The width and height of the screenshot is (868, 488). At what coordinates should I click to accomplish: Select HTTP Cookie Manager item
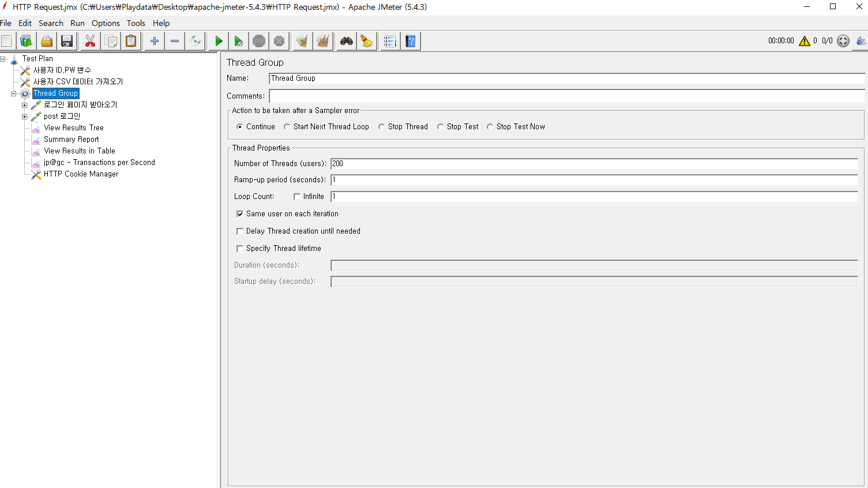(x=81, y=174)
